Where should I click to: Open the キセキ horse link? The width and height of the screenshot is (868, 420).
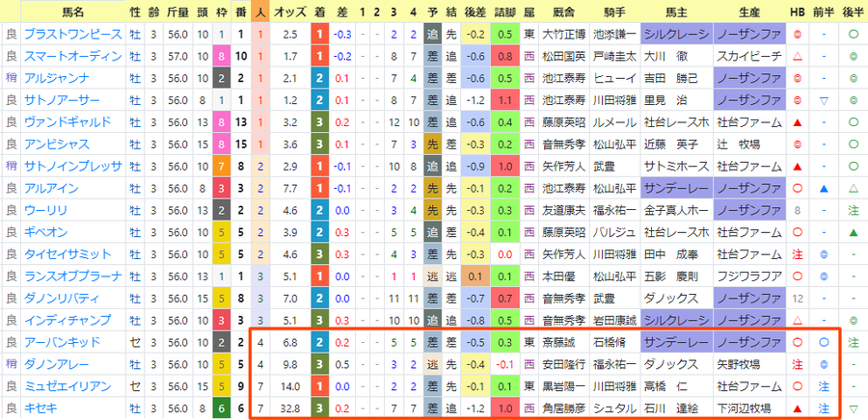tap(41, 408)
